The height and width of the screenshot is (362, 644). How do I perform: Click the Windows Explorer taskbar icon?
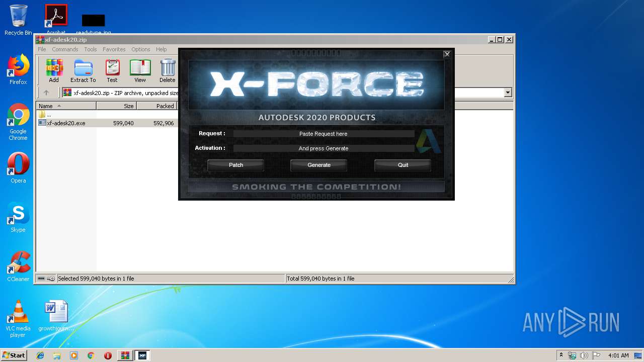[x=57, y=355]
